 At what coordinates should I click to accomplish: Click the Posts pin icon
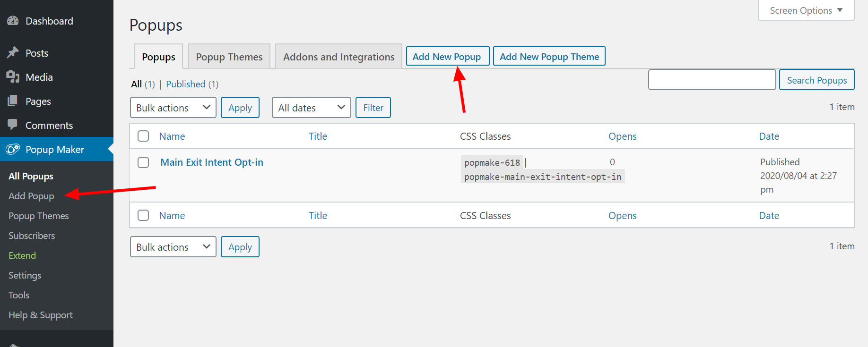[13, 53]
